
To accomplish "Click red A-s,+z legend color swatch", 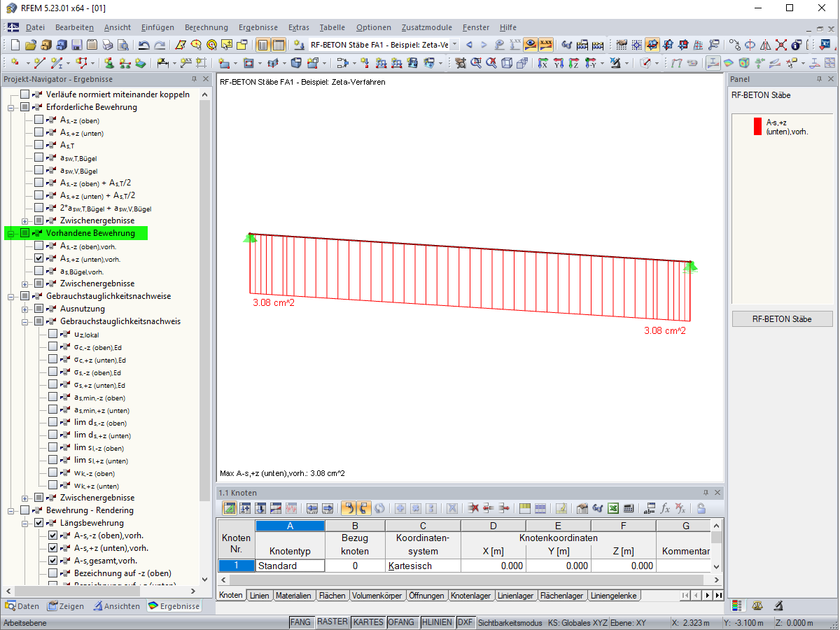I will click(757, 126).
